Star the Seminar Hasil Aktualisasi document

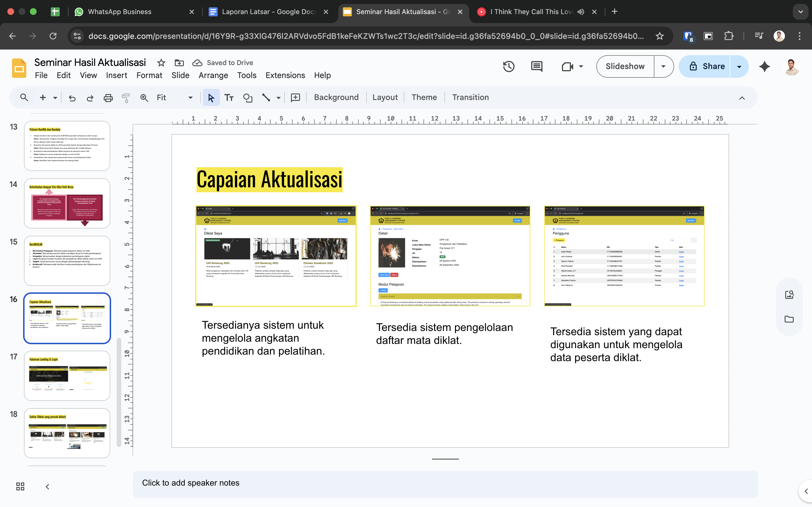[161, 63]
